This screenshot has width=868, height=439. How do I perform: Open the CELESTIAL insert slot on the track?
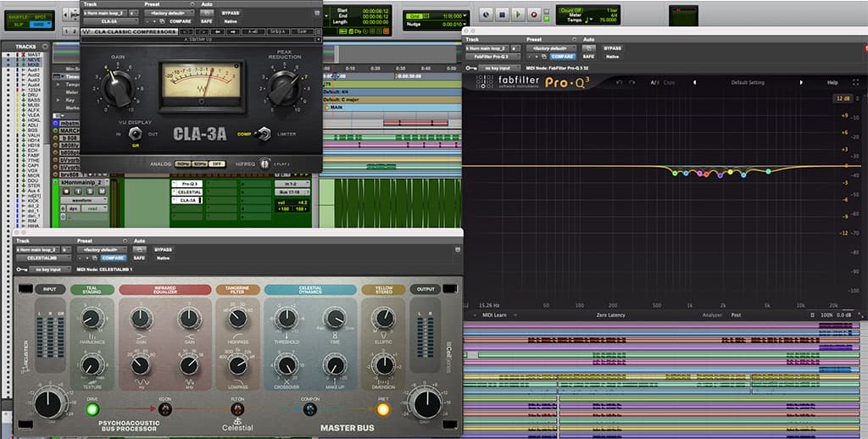click(x=187, y=192)
